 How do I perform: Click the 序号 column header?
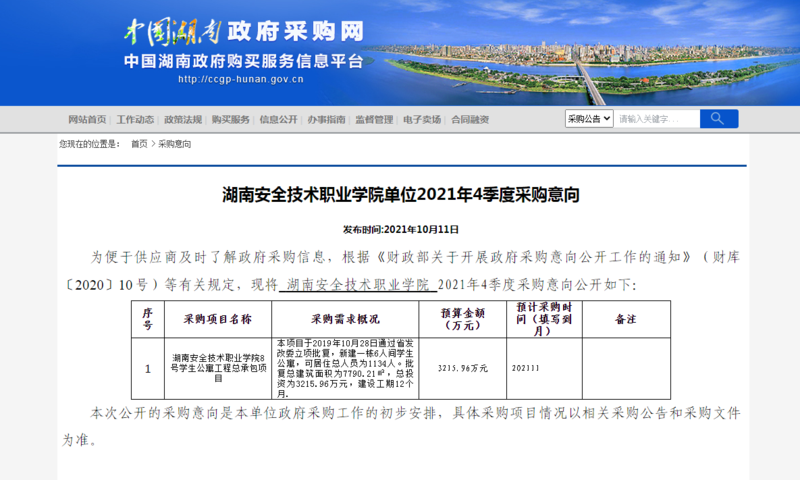(147, 319)
